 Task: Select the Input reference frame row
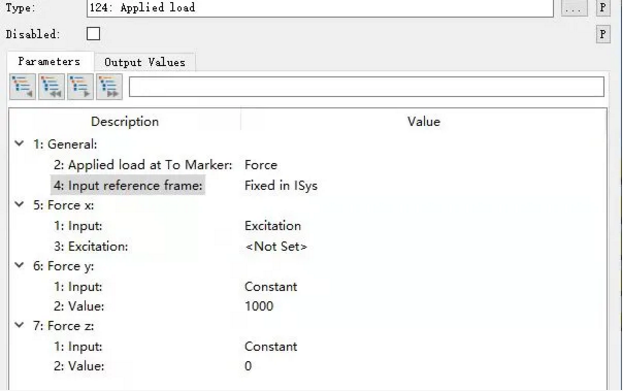click(308, 186)
